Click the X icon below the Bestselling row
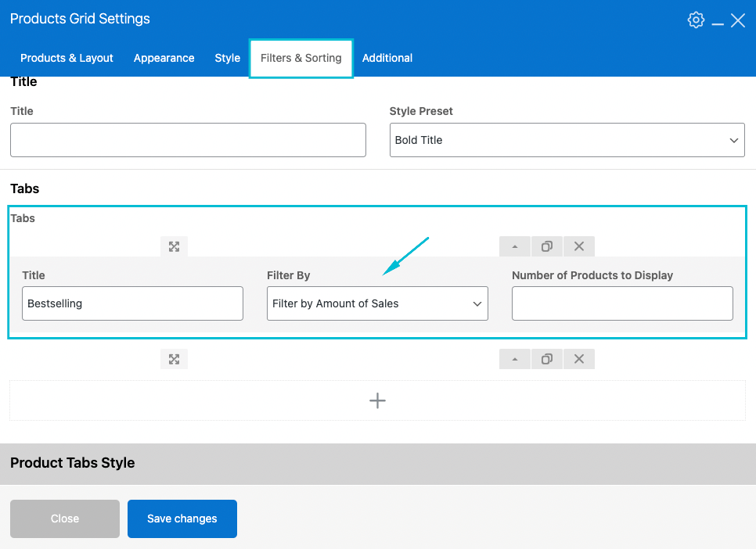This screenshot has width=756, height=549. click(x=579, y=359)
